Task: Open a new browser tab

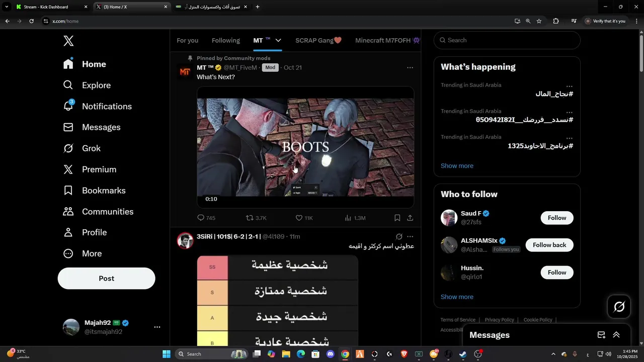Action: click(258, 7)
